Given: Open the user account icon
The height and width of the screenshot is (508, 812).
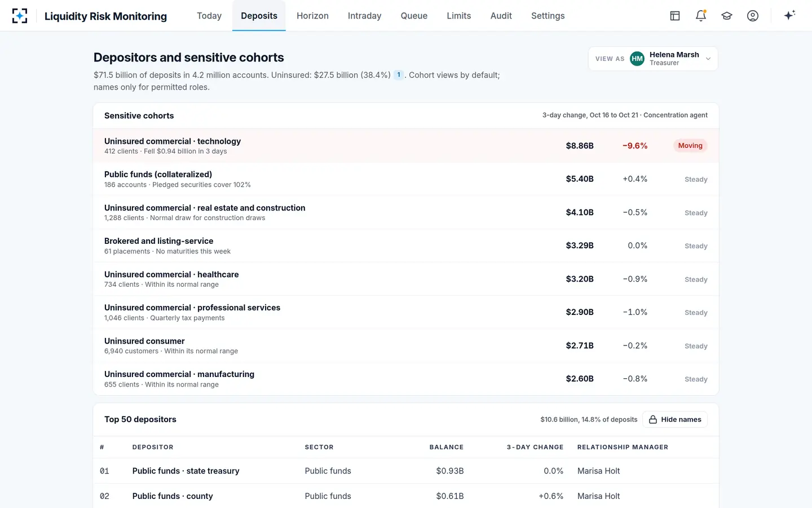Looking at the screenshot, I should (753, 16).
